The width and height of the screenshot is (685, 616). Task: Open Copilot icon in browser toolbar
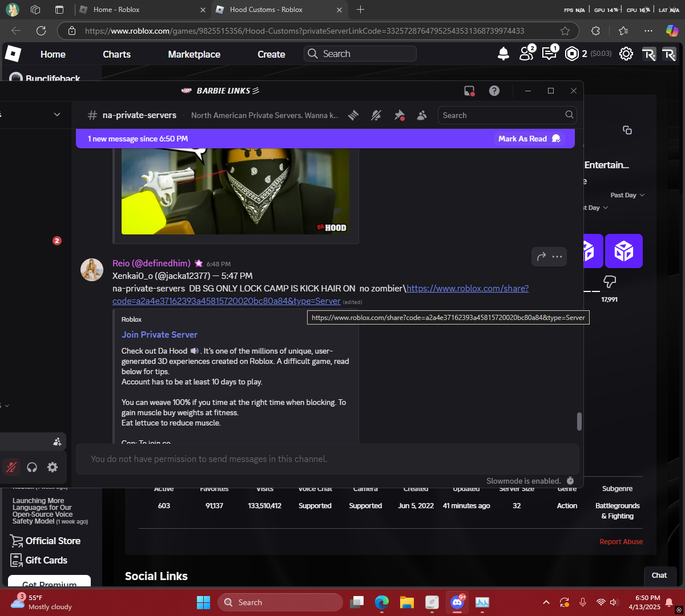[672, 31]
